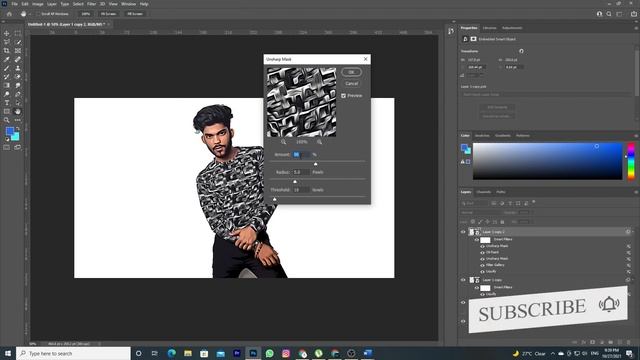Image resolution: width=640 pixels, height=360 pixels.
Task: Hide Layer 1 copy visibility eye
Action: pos(463,280)
